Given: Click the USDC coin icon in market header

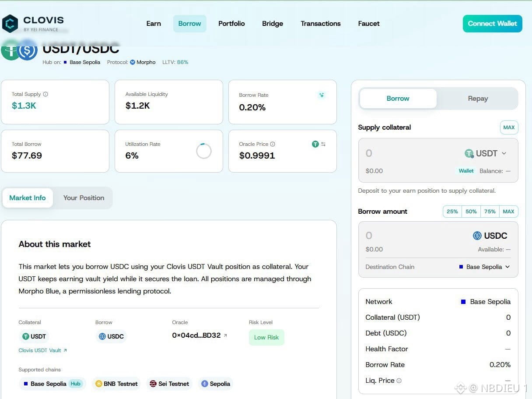Looking at the screenshot, I should click(27, 50).
